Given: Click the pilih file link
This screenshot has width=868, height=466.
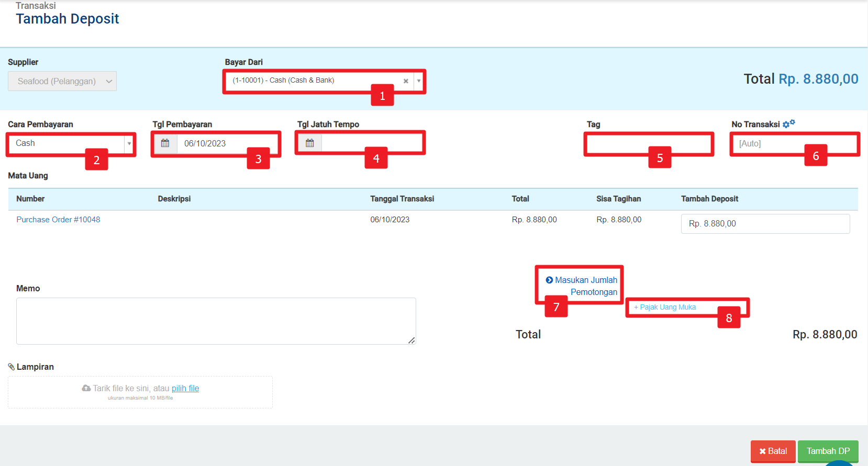Looking at the screenshot, I should click(185, 388).
